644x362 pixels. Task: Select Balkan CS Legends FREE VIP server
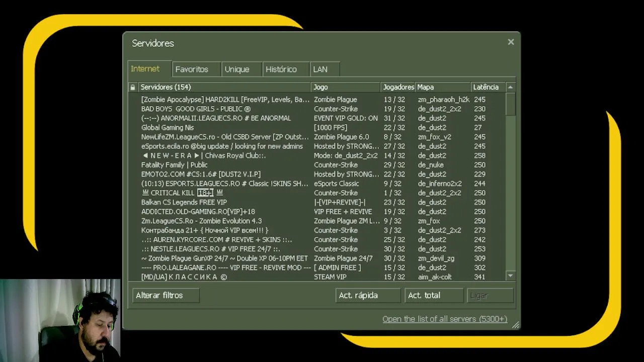(317, 202)
